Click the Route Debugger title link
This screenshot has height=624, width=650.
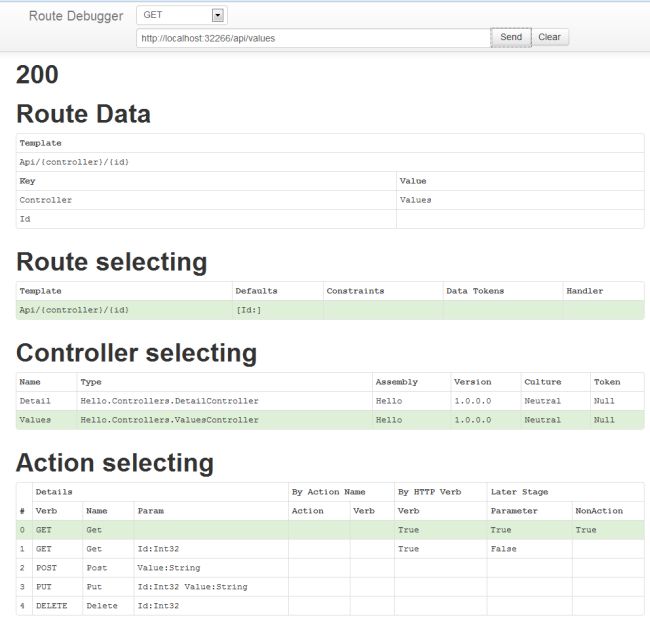click(x=76, y=16)
